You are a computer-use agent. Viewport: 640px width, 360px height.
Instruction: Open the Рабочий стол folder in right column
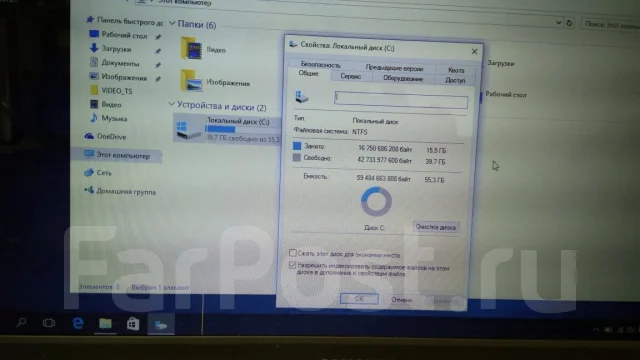(x=506, y=94)
